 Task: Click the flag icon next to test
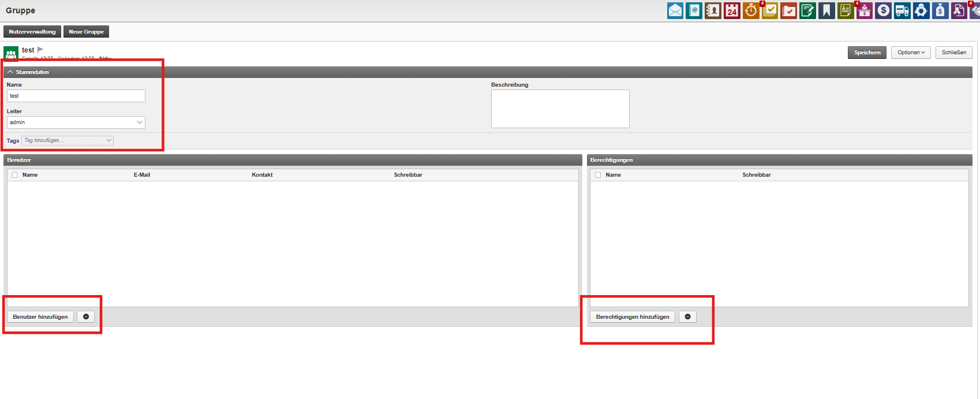tap(40, 50)
